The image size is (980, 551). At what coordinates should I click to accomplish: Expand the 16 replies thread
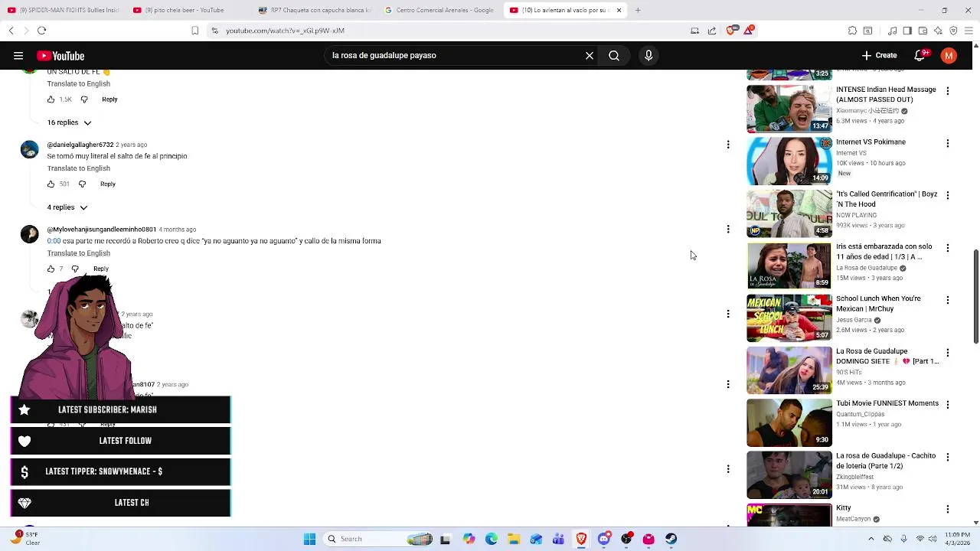click(x=69, y=122)
